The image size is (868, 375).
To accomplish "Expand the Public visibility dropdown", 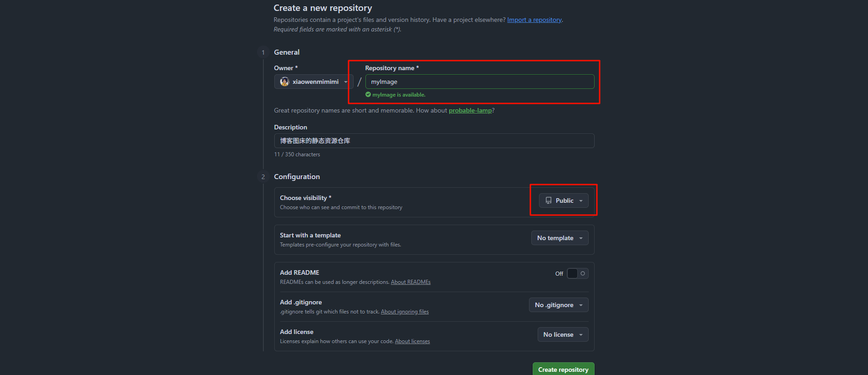I will pyautogui.click(x=564, y=200).
